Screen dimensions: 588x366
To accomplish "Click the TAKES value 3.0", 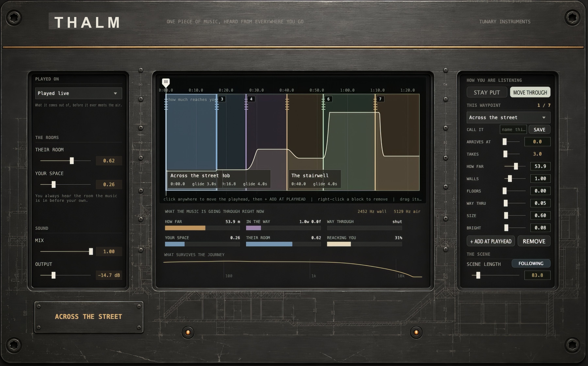I will pos(537,154).
